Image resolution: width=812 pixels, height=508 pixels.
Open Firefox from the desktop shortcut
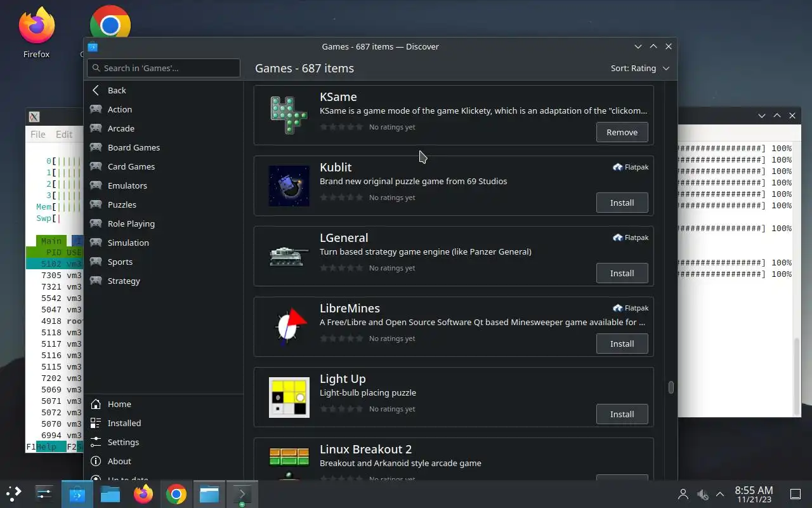(x=36, y=33)
